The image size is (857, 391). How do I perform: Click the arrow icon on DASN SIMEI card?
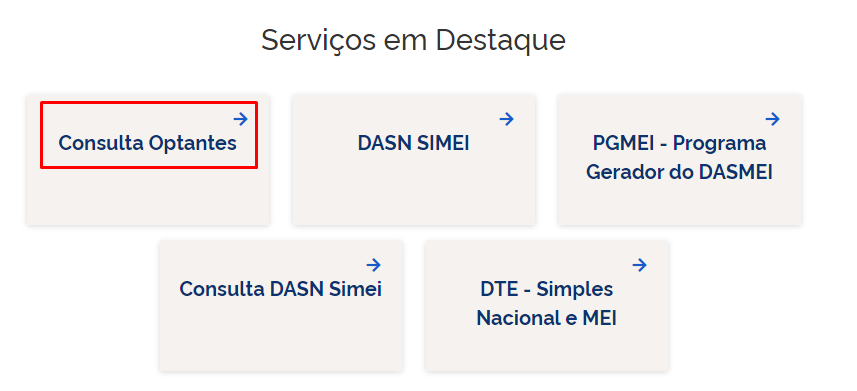[x=507, y=119]
